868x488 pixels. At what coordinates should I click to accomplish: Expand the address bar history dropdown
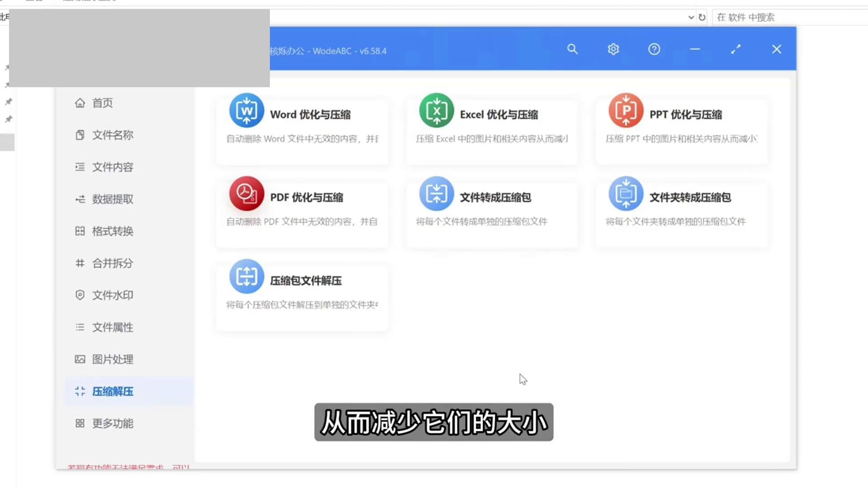(x=691, y=18)
